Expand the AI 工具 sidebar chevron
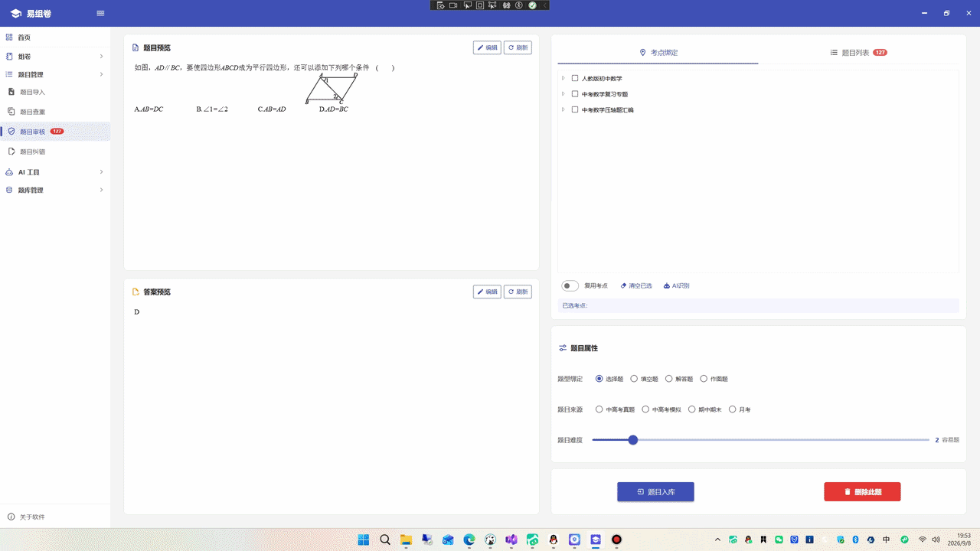980x551 pixels. click(101, 172)
